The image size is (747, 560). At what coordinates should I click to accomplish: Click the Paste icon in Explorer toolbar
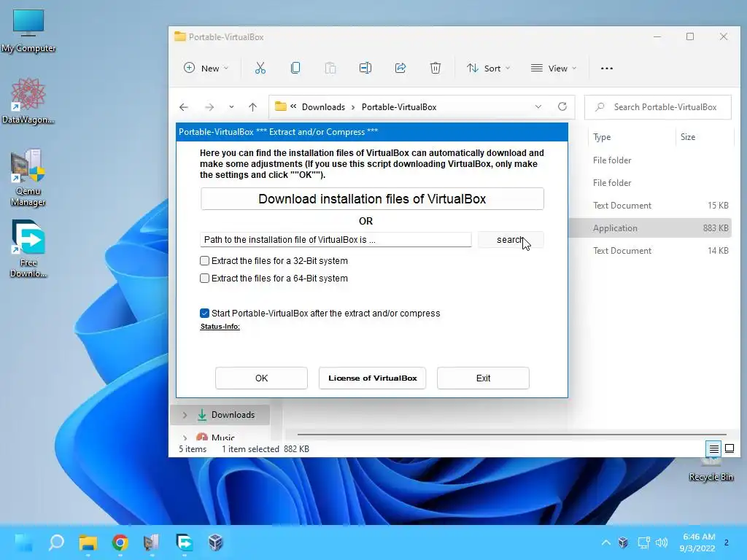coord(330,68)
